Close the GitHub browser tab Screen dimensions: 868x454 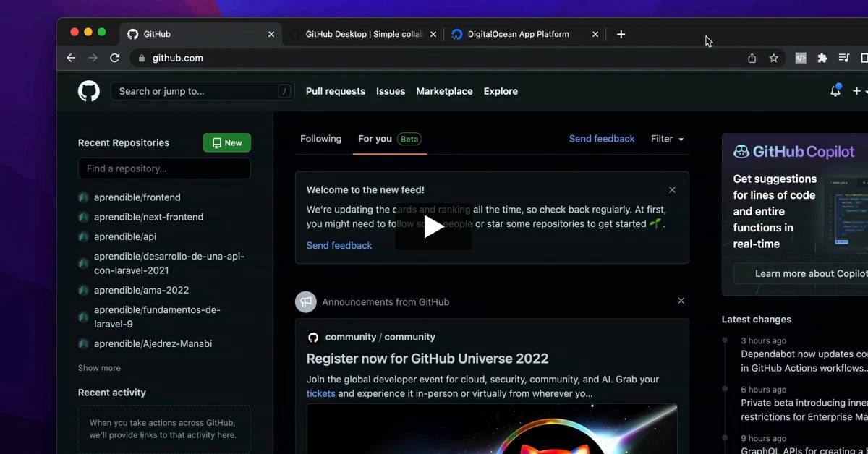point(271,34)
